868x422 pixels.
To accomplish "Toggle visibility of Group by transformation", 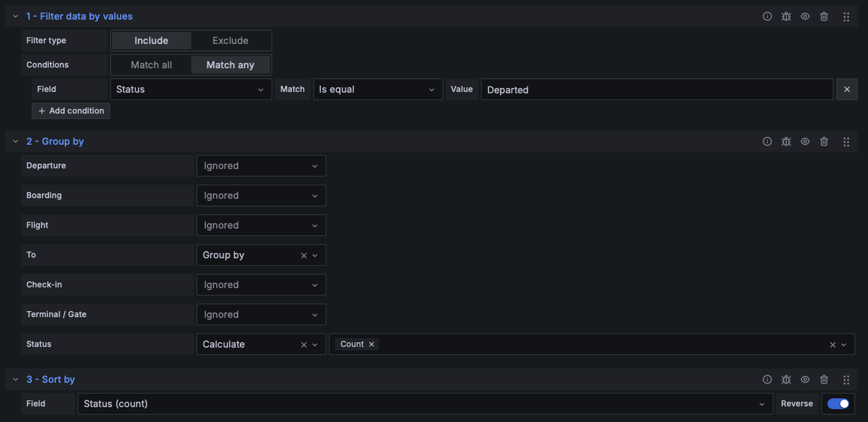I will [805, 141].
